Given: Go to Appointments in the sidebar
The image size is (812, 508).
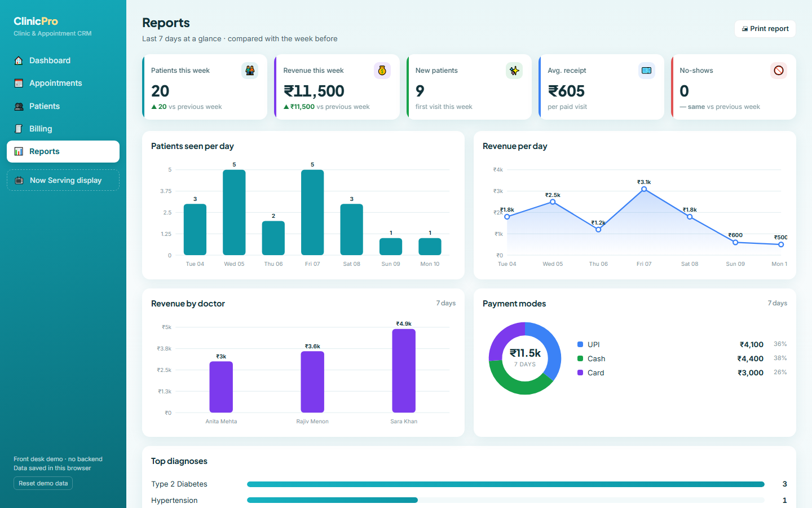Looking at the screenshot, I should tap(63, 83).
